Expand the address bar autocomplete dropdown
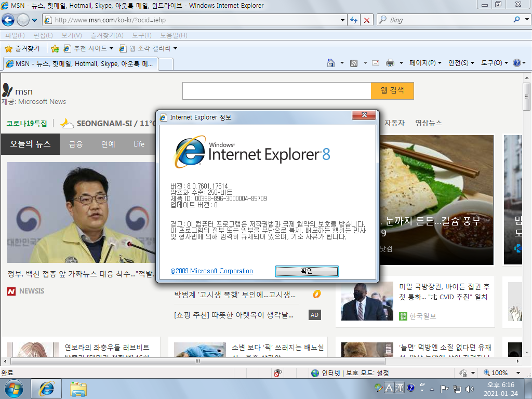The image size is (532, 399). [x=342, y=20]
